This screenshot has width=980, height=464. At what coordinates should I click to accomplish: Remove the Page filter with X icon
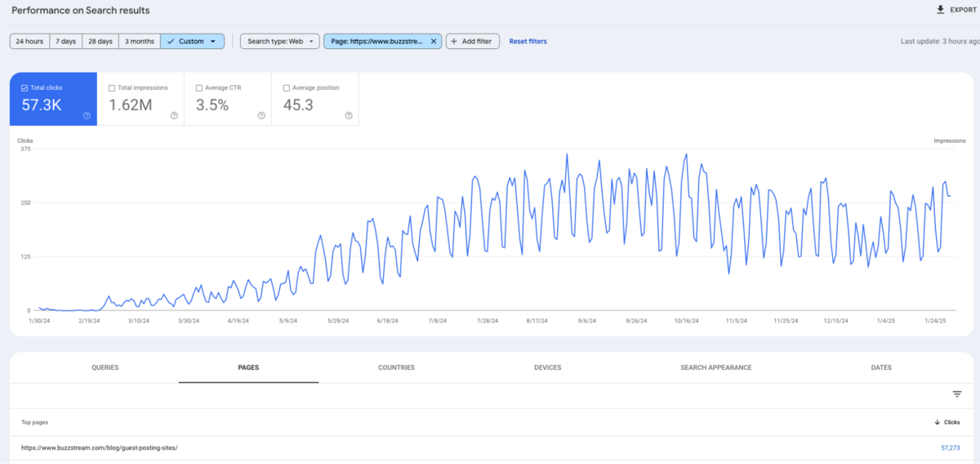[434, 41]
